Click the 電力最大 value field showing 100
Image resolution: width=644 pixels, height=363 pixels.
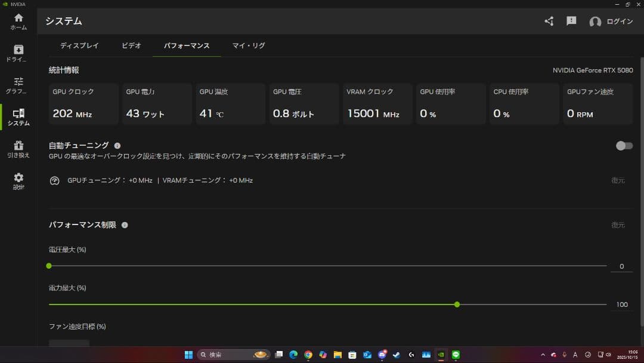(621, 304)
